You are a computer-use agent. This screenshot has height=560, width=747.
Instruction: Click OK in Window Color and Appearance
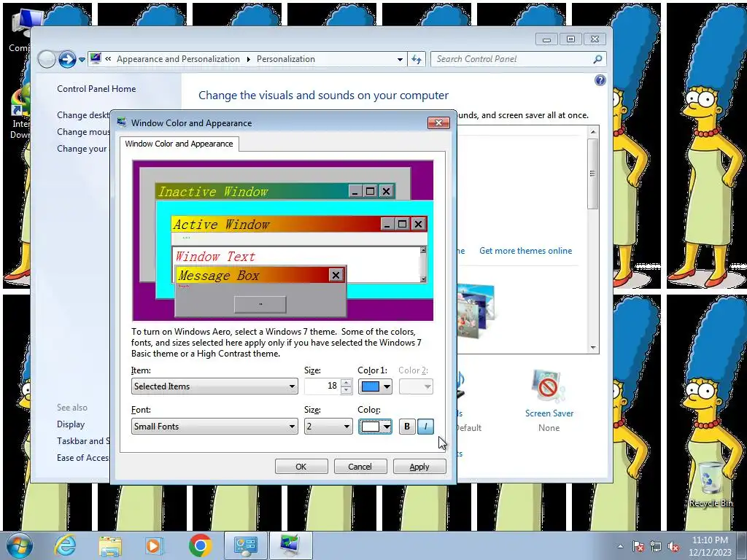coord(301,467)
